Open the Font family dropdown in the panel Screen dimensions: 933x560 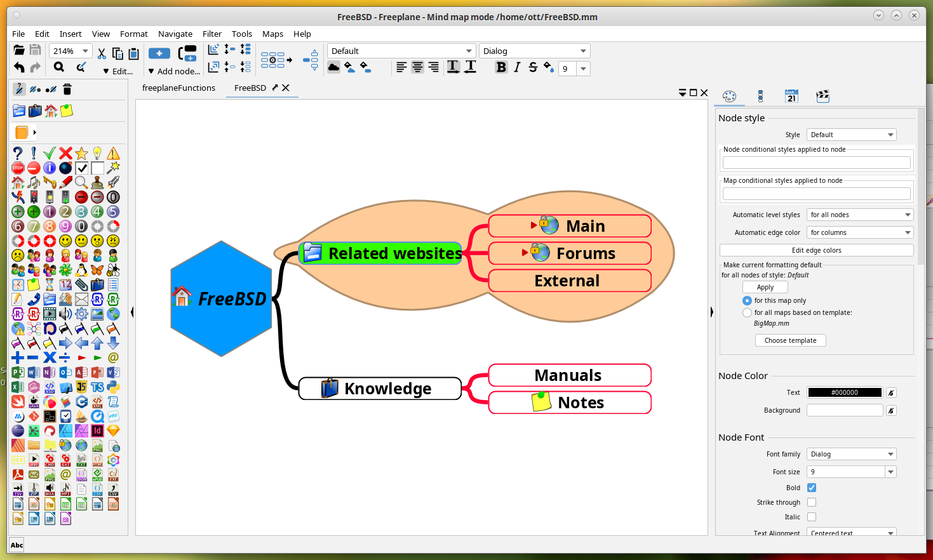tap(851, 454)
